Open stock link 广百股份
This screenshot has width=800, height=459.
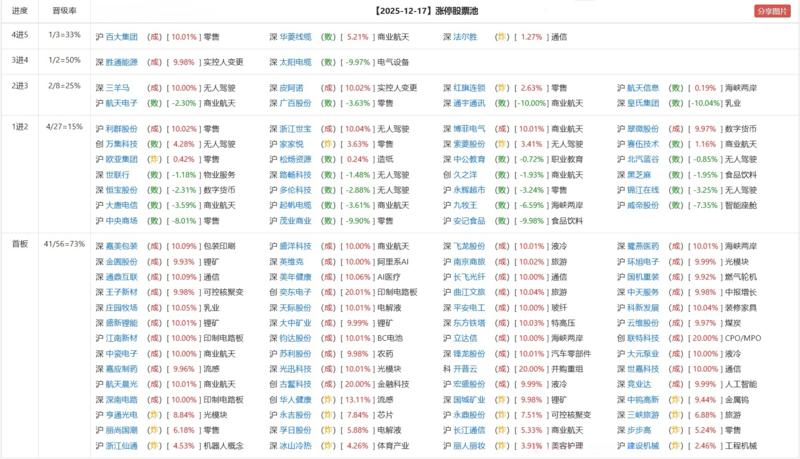[x=295, y=103]
